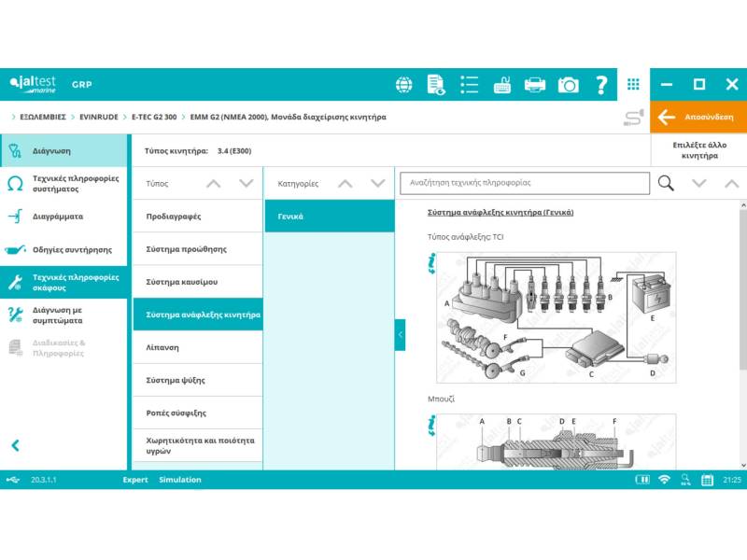
Task: Click Επιλέξτε άλλο κινητήρα button
Action: pos(698,150)
